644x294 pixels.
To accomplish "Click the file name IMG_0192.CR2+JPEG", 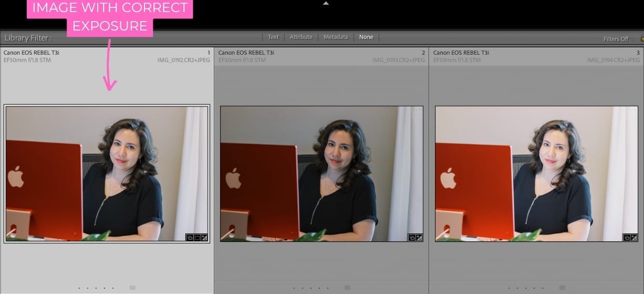I will (184, 60).
